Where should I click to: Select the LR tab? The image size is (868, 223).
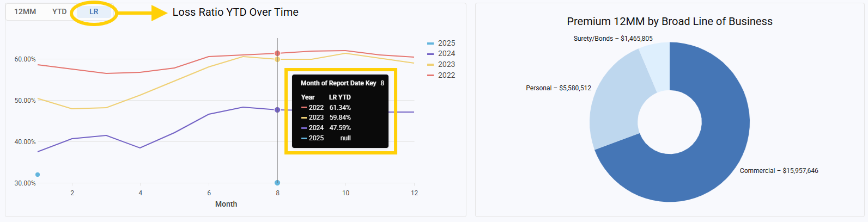94,11
